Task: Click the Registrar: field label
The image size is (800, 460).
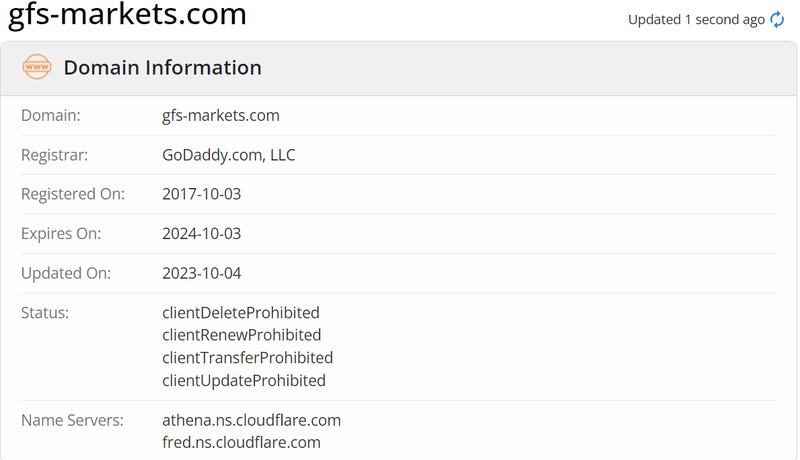Action: [x=55, y=155]
